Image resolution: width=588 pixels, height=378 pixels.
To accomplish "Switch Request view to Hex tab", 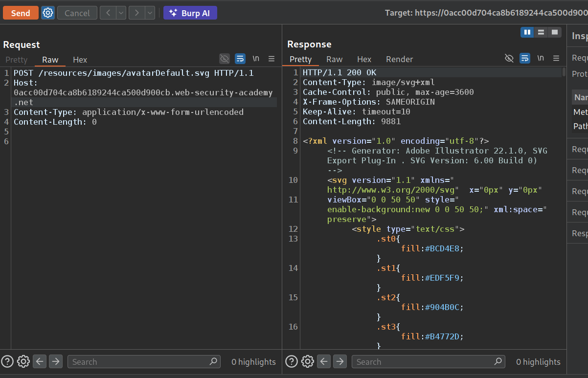I will pos(80,60).
